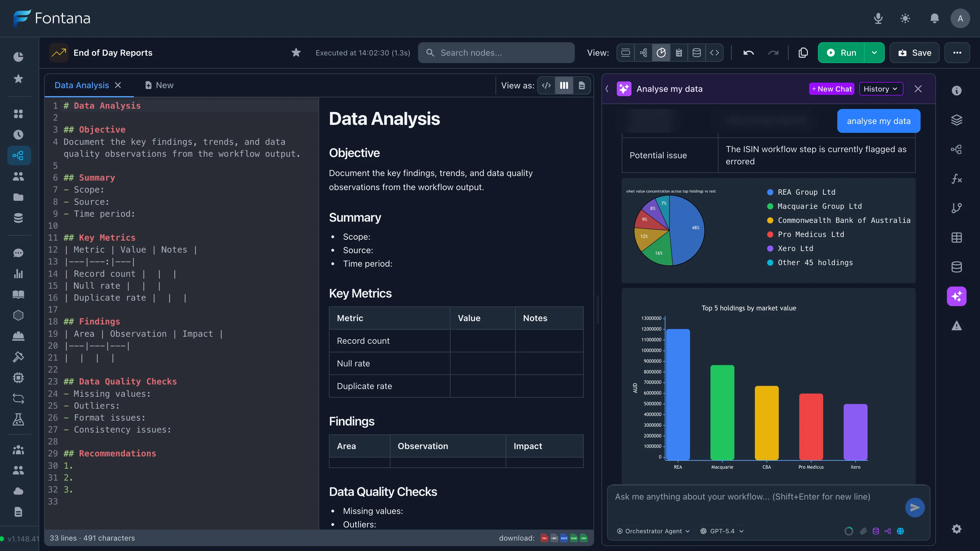
Task: Click the purple workflow icon in chat
Action: [x=888, y=531]
